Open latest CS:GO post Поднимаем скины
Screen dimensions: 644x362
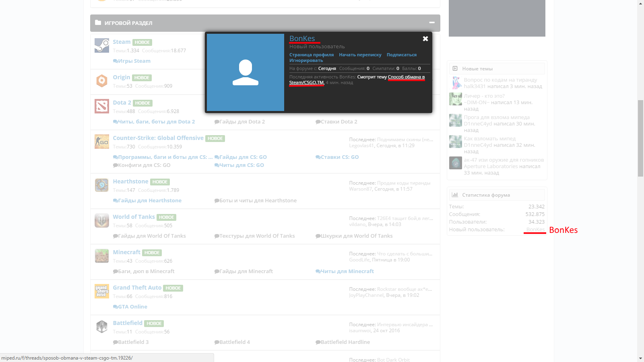click(x=405, y=140)
